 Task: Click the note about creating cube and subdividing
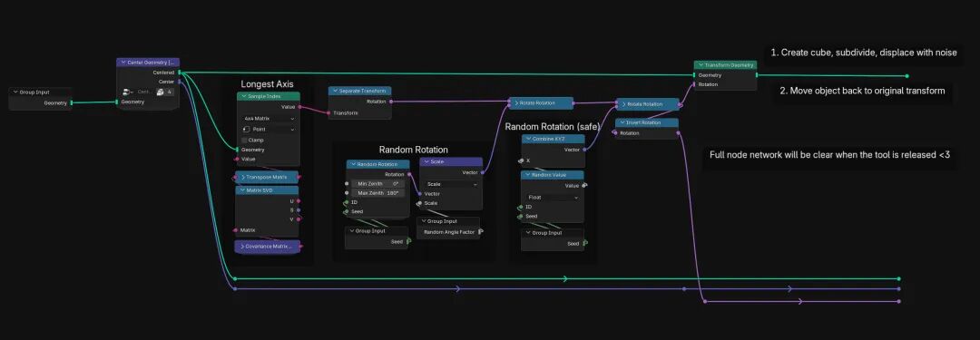(x=863, y=53)
